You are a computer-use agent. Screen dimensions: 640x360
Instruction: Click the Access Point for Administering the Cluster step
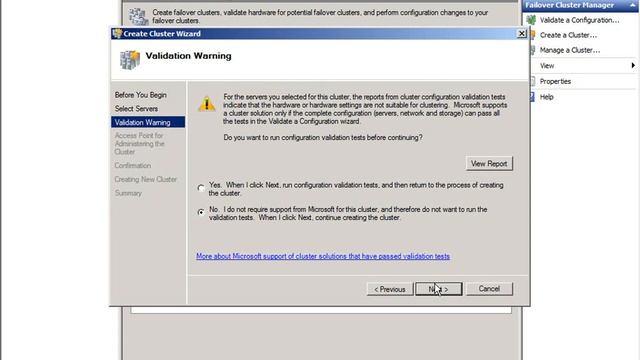[x=140, y=144]
